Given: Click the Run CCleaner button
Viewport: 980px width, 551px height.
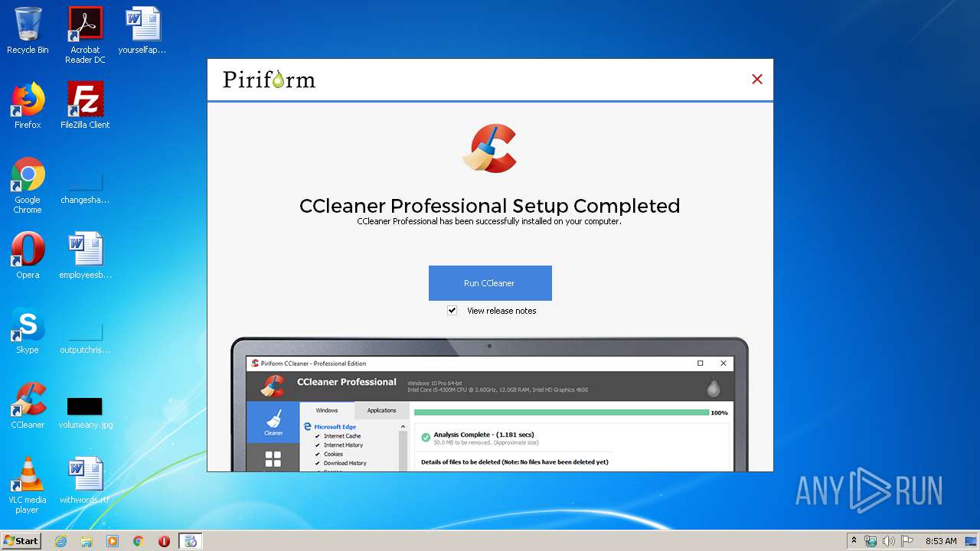Looking at the screenshot, I should coord(490,283).
